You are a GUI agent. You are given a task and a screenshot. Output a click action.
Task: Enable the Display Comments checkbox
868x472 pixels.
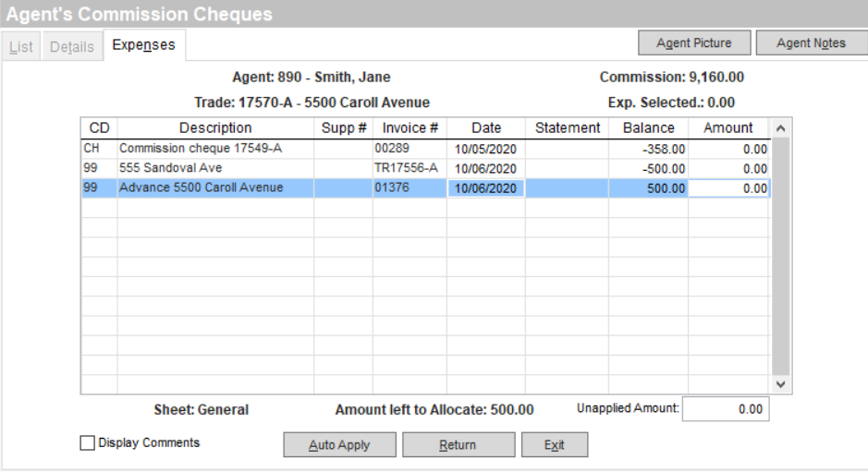tap(88, 443)
